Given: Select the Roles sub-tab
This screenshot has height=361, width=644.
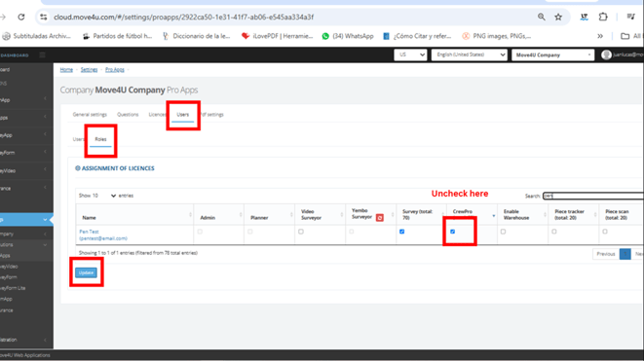Looking at the screenshot, I should [100, 139].
